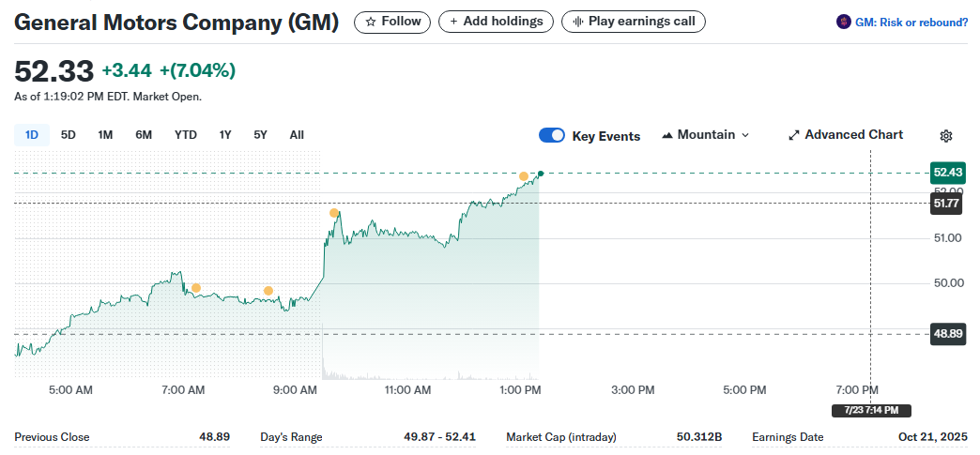
Task: Toggle the Key Events switch
Action: [552, 136]
